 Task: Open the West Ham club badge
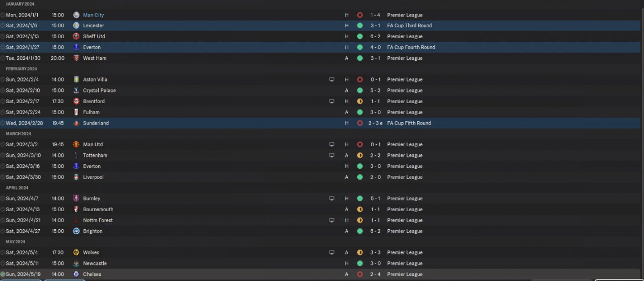(x=76, y=58)
